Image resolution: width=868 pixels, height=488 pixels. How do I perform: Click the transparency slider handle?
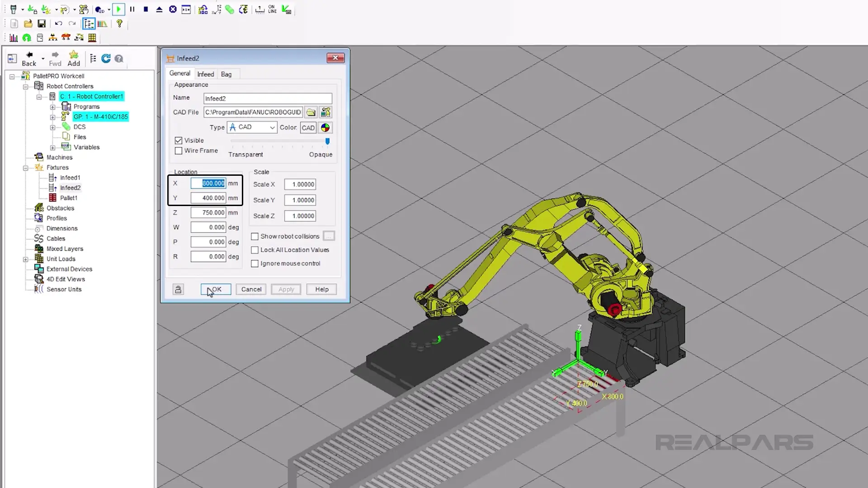(x=328, y=141)
